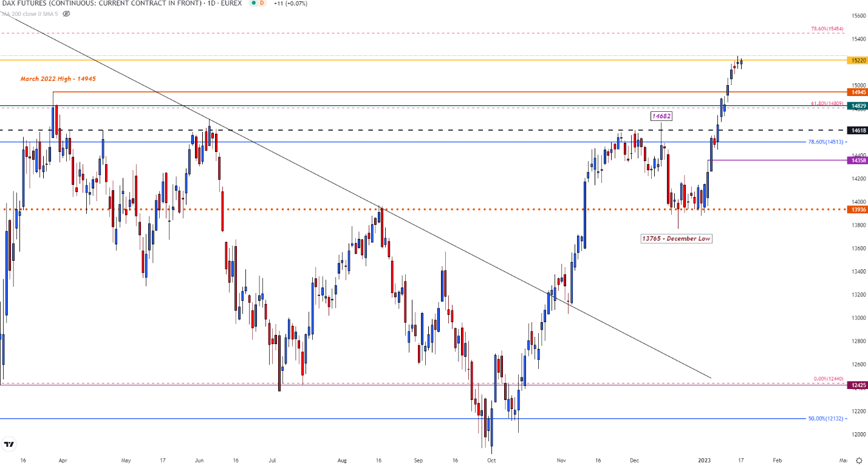Click the 78.60%(14513) Fibonacci label
The image size is (868, 465).
tap(825, 142)
